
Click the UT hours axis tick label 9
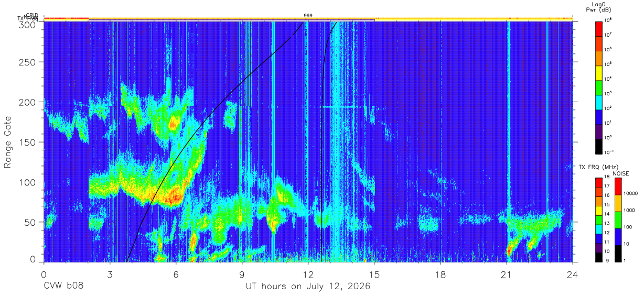pos(242,274)
